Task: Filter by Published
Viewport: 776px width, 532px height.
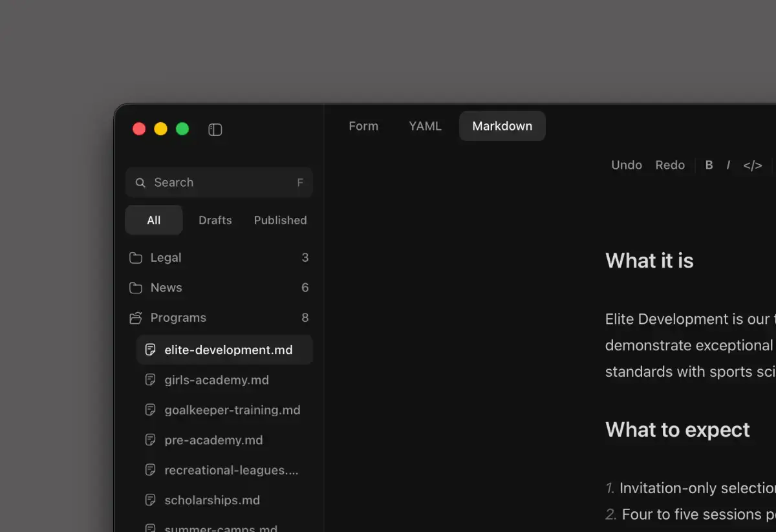Action: (x=280, y=220)
